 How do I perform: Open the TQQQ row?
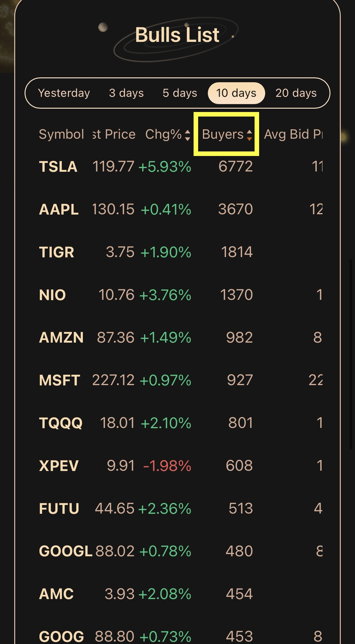tap(61, 423)
